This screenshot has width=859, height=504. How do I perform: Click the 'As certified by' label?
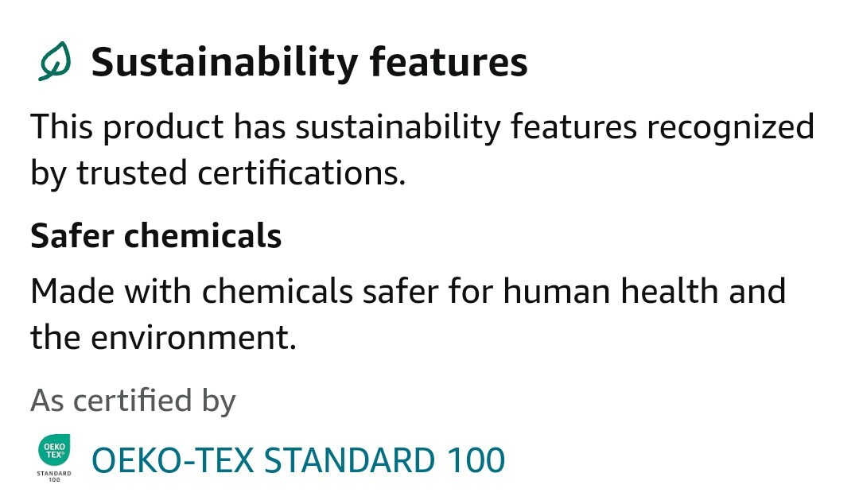pos(133,401)
